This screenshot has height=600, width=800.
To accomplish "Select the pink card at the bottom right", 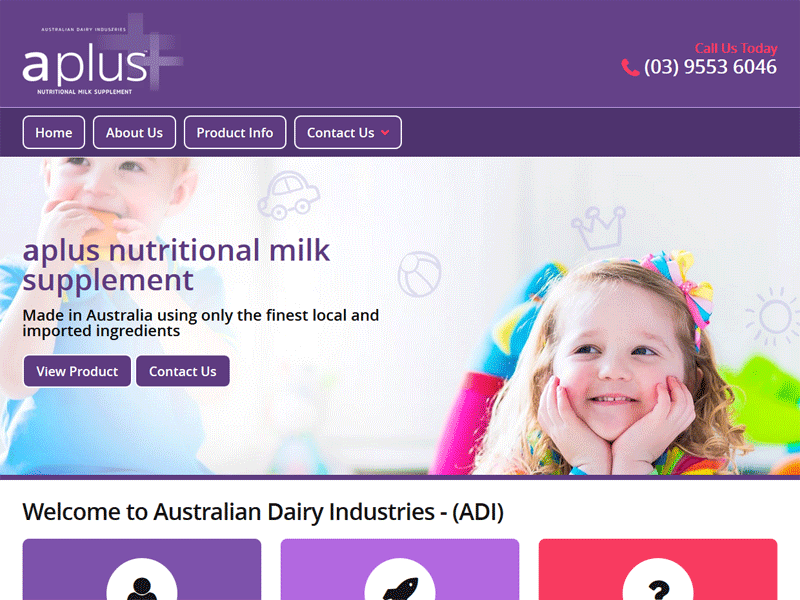I will point(658,569).
